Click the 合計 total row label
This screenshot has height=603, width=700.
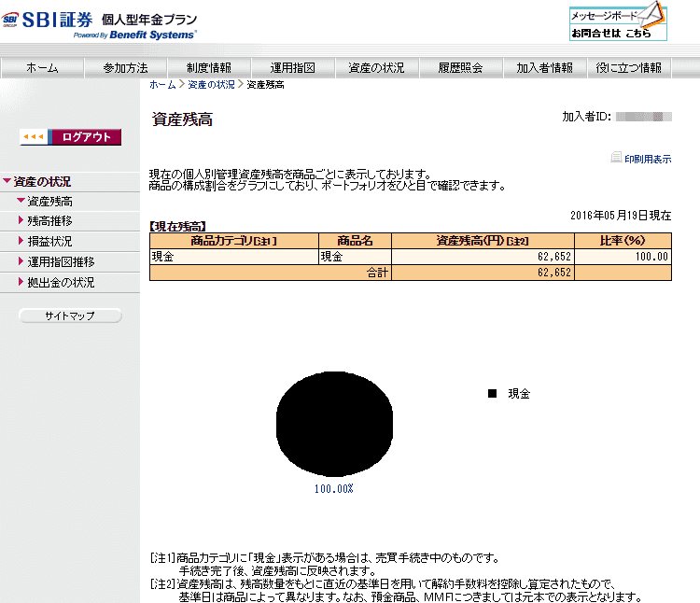pos(377,273)
